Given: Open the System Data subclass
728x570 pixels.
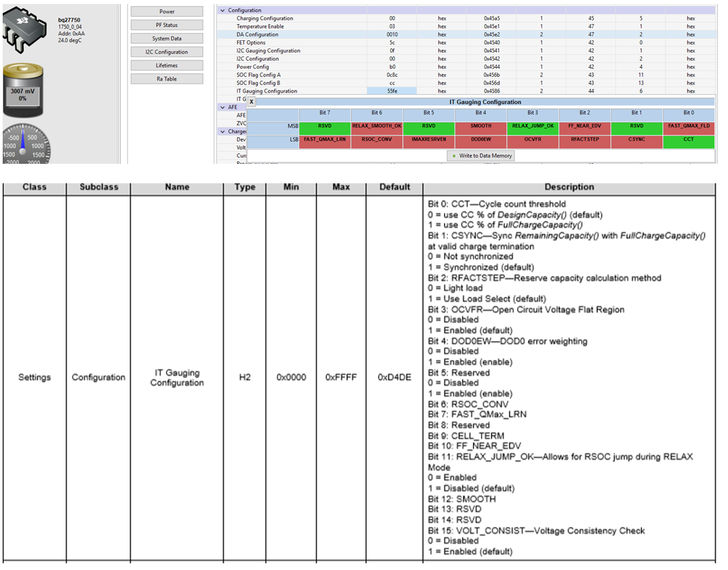Looking at the screenshot, I should (167, 38).
